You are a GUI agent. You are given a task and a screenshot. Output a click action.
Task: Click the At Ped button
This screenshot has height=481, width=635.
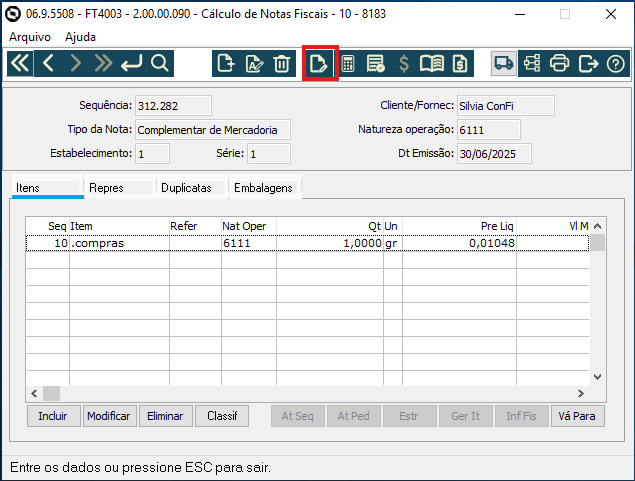(354, 416)
